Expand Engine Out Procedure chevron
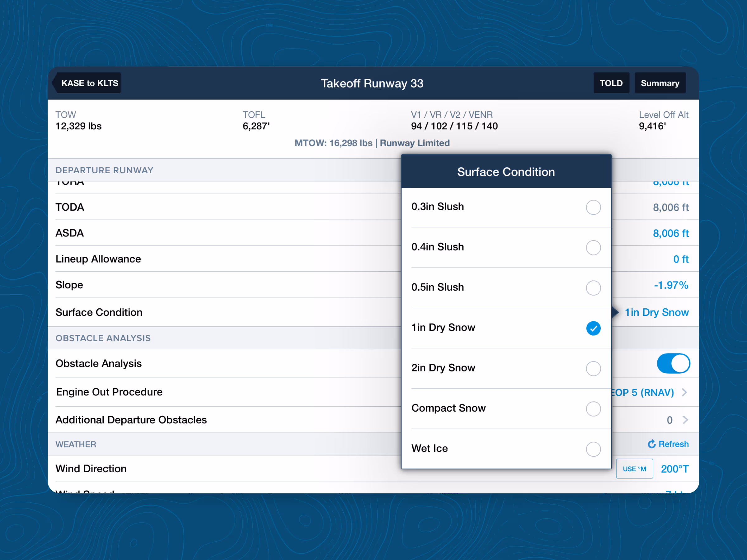The height and width of the screenshot is (560, 747). point(684,392)
